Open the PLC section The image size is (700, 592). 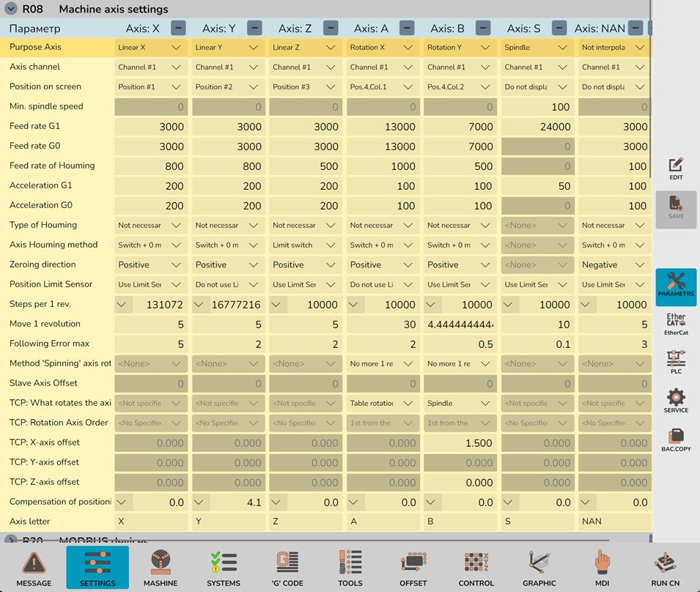(x=676, y=363)
